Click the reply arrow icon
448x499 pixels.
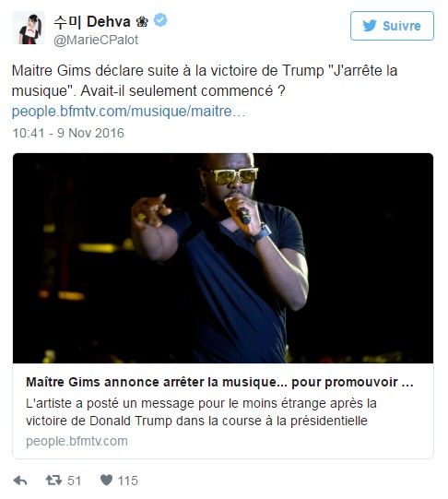(20, 481)
